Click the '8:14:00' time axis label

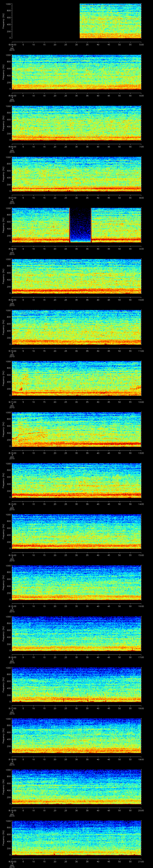point(12,555)
